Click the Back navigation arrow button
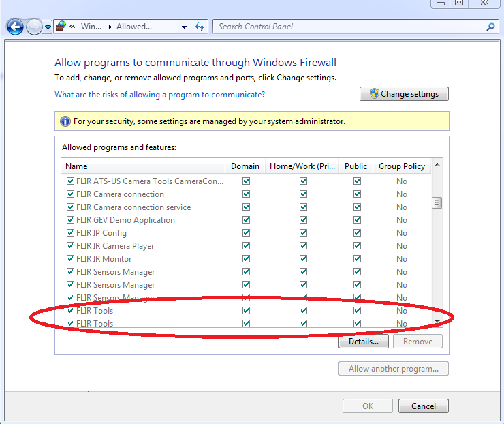Viewport: 504px width, 424px height. click(16, 27)
